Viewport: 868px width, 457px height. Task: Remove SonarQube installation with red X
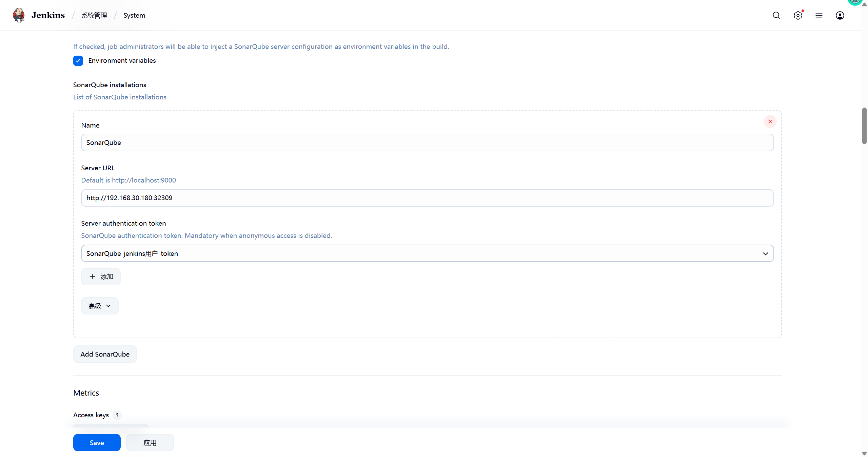tap(770, 121)
